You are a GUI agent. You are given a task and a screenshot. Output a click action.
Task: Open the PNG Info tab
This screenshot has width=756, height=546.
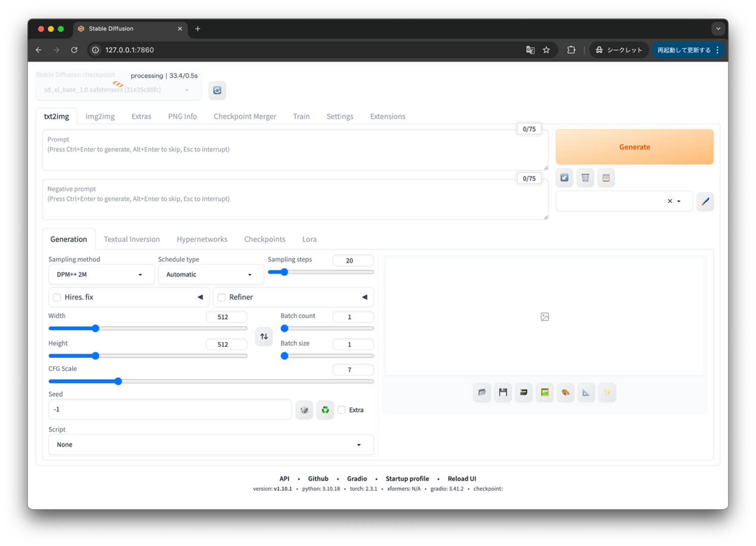click(182, 116)
